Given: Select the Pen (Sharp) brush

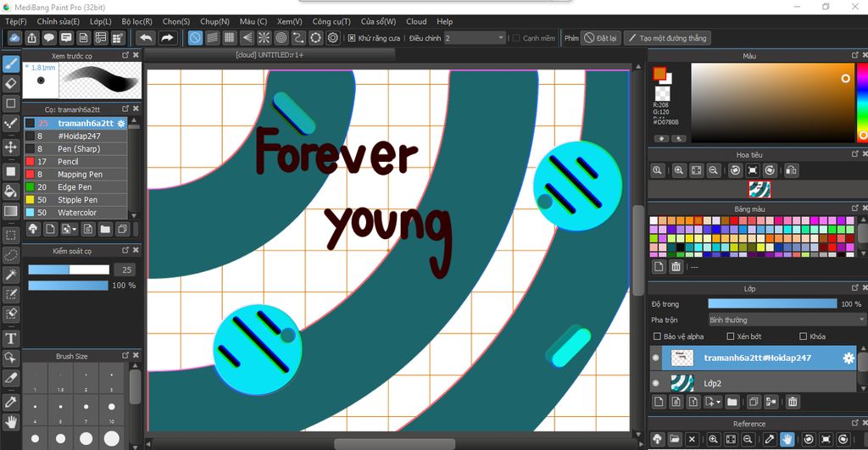Looking at the screenshot, I should click(x=75, y=149).
